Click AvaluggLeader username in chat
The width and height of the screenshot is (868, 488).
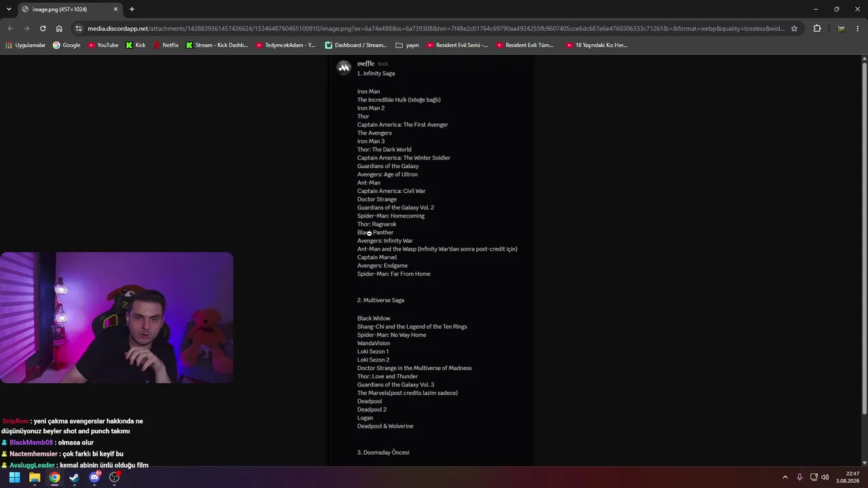(x=33, y=465)
